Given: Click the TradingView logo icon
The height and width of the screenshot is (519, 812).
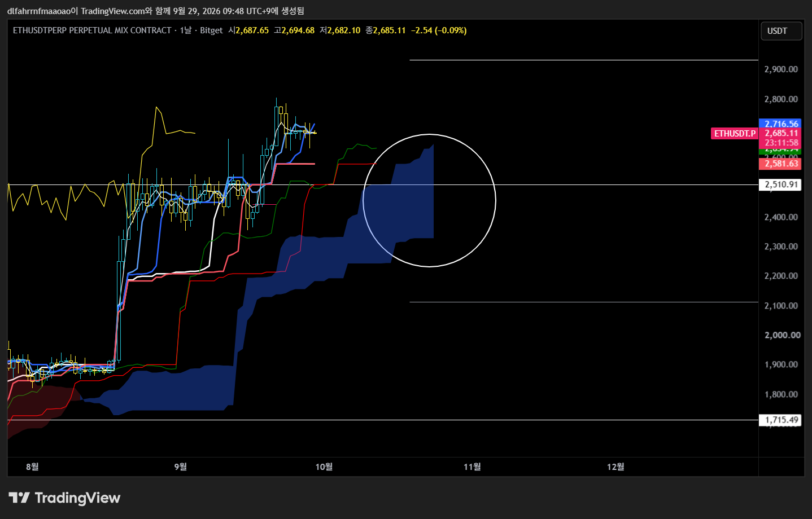Looking at the screenshot, I should (19, 498).
